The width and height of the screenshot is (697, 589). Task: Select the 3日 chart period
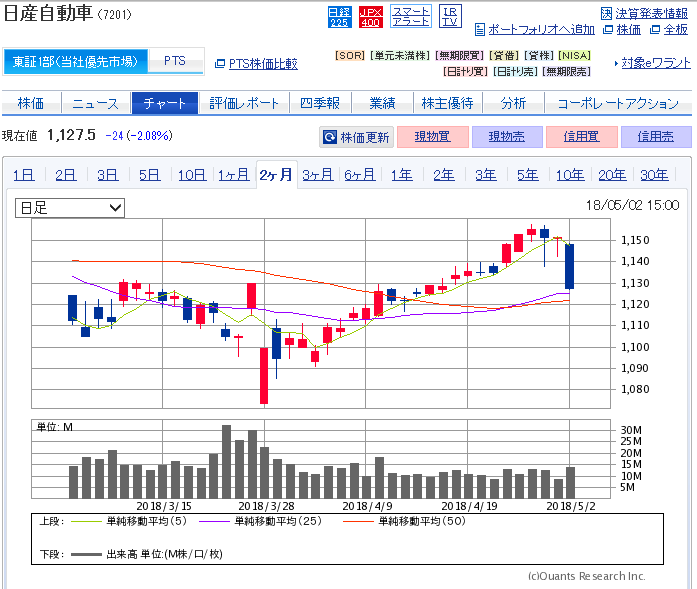(108, 175)
